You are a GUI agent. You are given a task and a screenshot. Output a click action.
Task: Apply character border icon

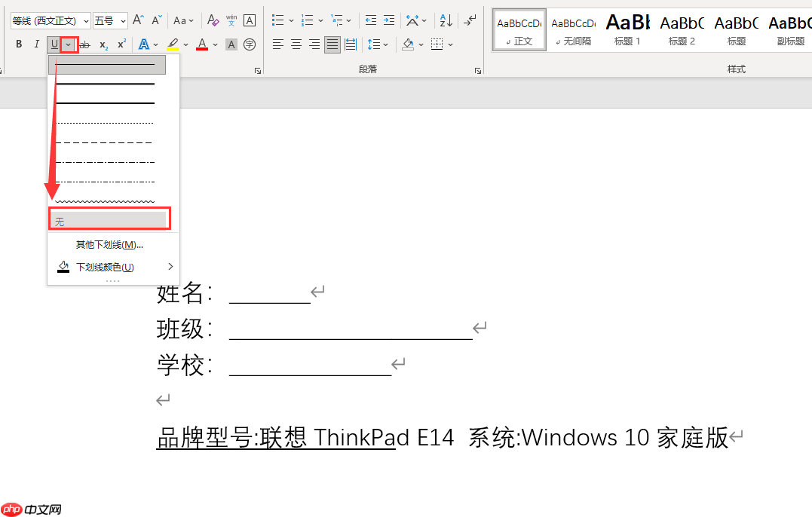tap(250, 20)
